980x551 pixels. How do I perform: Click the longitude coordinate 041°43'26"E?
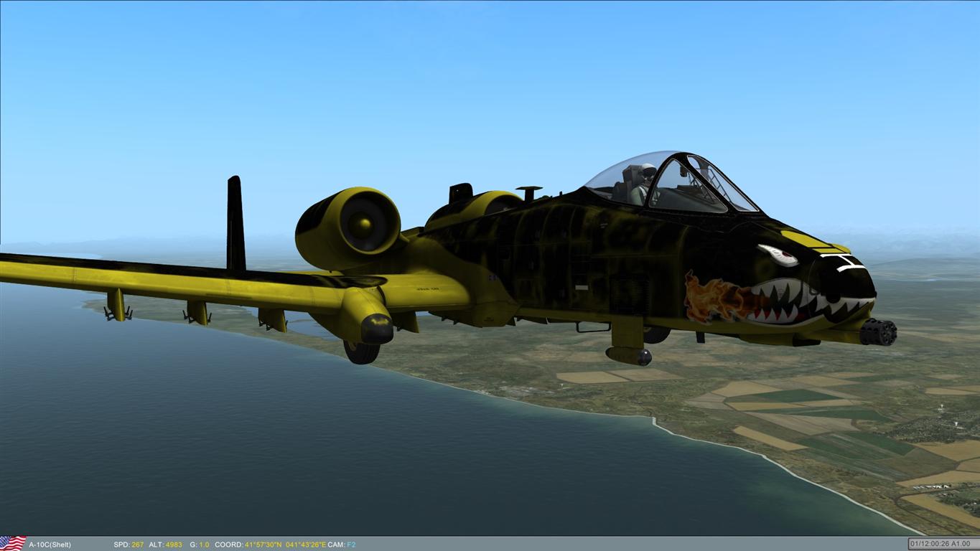coord(305,545)
